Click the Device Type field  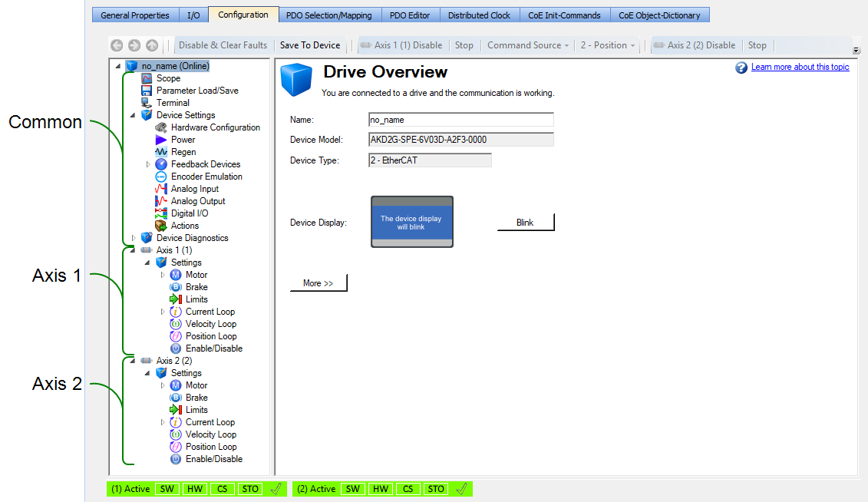point(430,160)
